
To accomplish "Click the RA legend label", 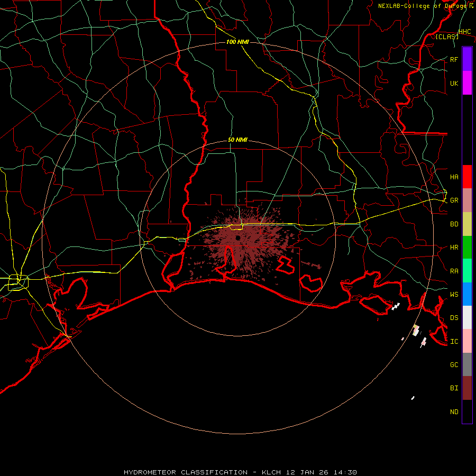I will (454, 271).
